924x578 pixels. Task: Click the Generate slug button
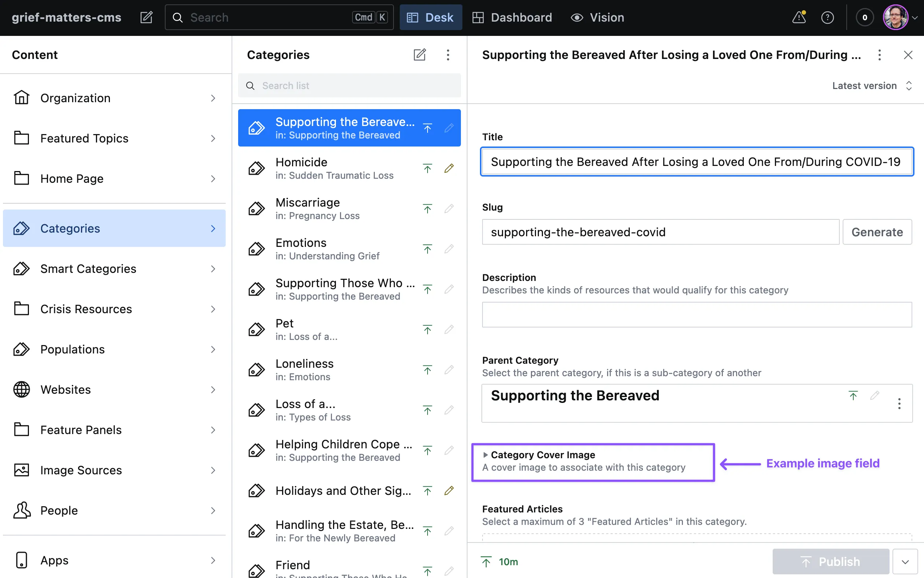click(x=877, y=232)
